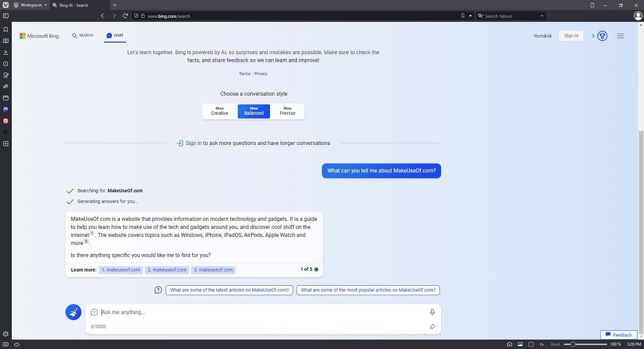644x349 pixels.
Task: Open the Mastodon web panel
Action: coord(5,109)
